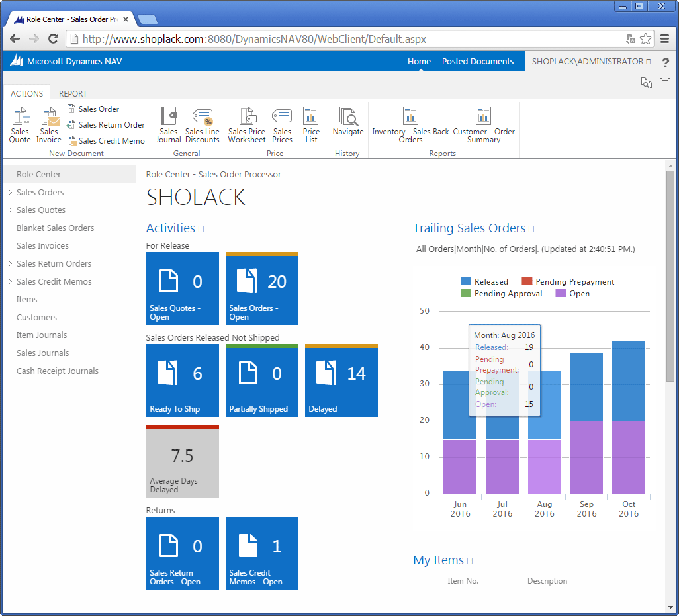Viewport: 679px width, 616px height.
Task: Switch to the REPORT ribbon tab
Action: [73, 93]
